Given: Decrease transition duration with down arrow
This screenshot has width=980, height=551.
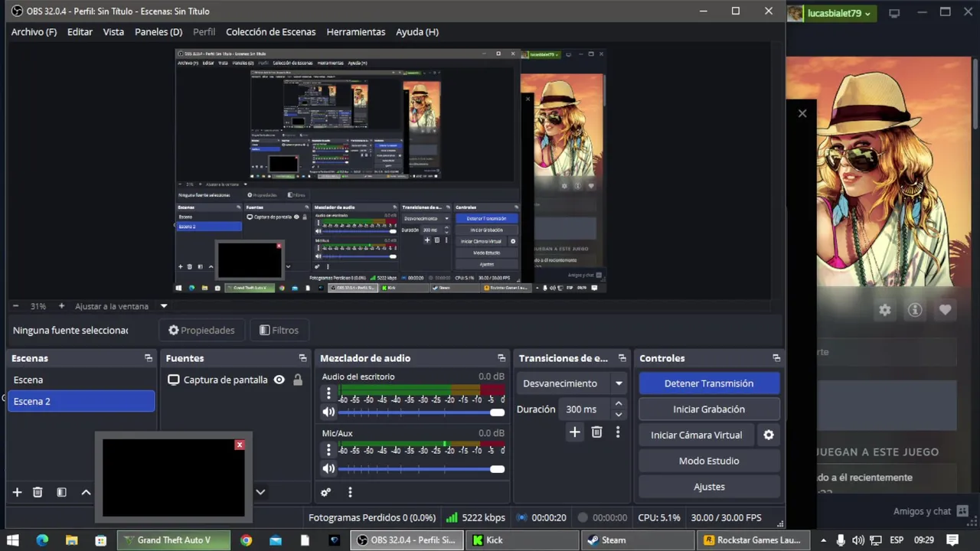Looking at the screenshot, I should point(619,415).
